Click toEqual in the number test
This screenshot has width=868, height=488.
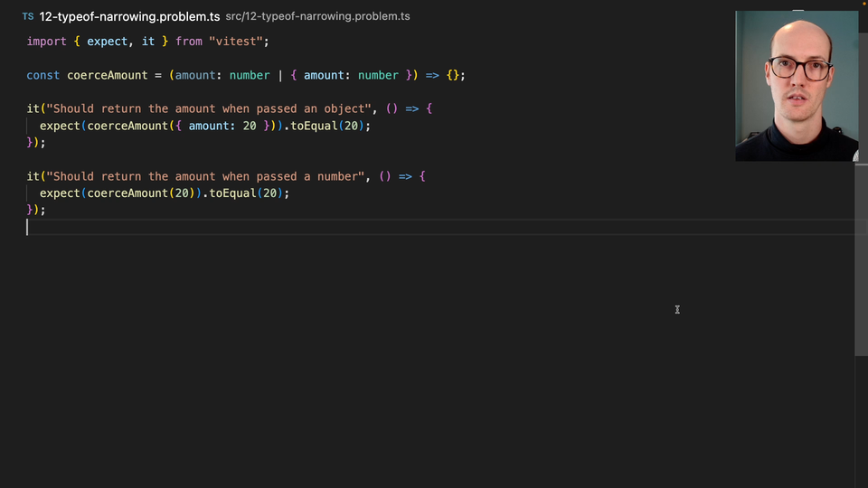232,193
